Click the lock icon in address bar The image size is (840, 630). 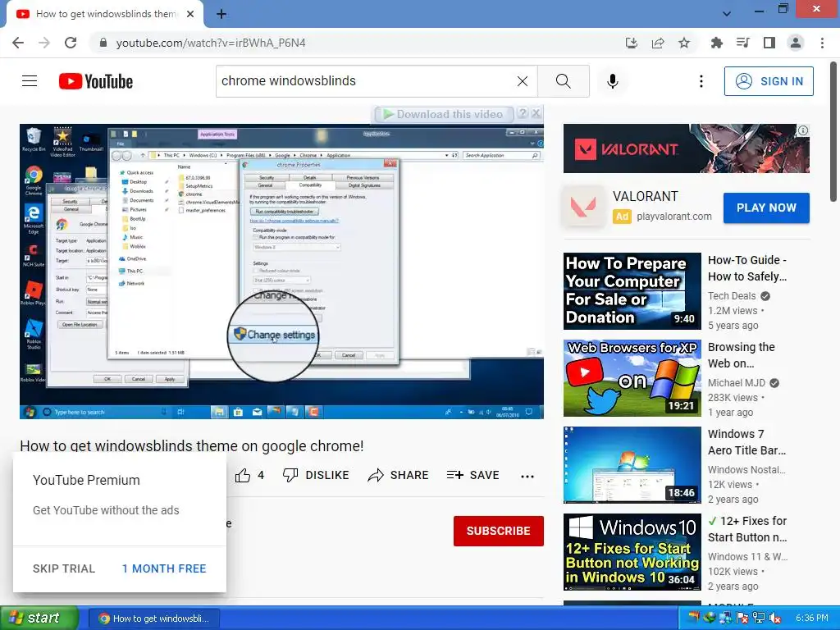(103, 43)
